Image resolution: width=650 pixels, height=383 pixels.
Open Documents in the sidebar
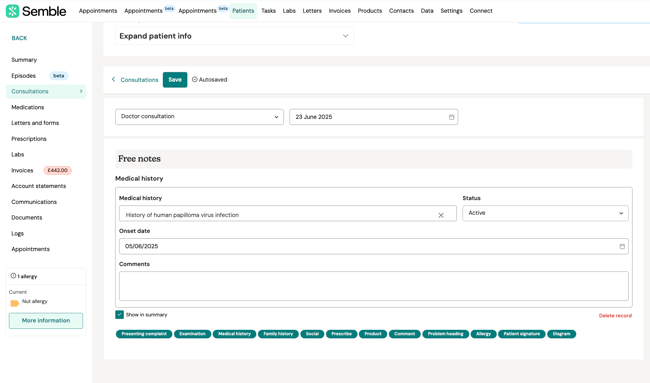[27, 218]
